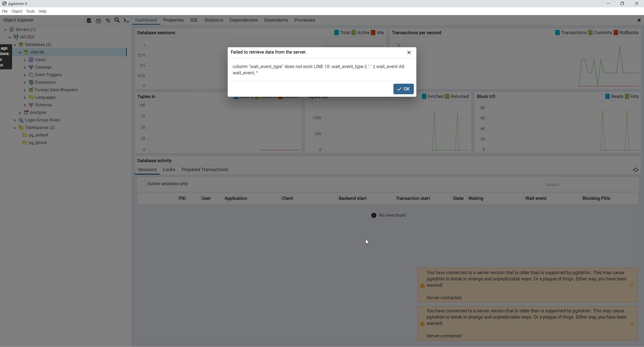Viewport: 644px width, 347px height.
Task: Click the pgAdmin elephant logo icon
Action: tap(4, 3)
